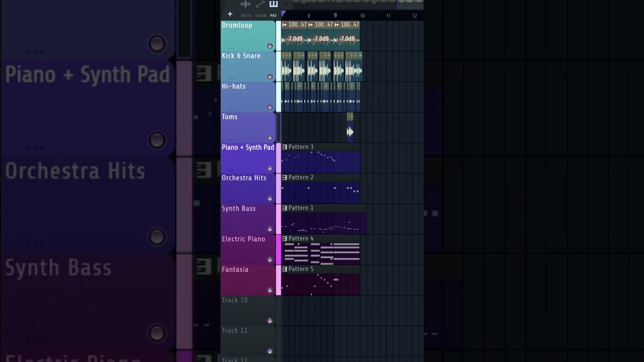This screenshot has height=362, width=644.
Task: Open the Pattern 4 clip menu icon
Action: click(x=285, y=238)
